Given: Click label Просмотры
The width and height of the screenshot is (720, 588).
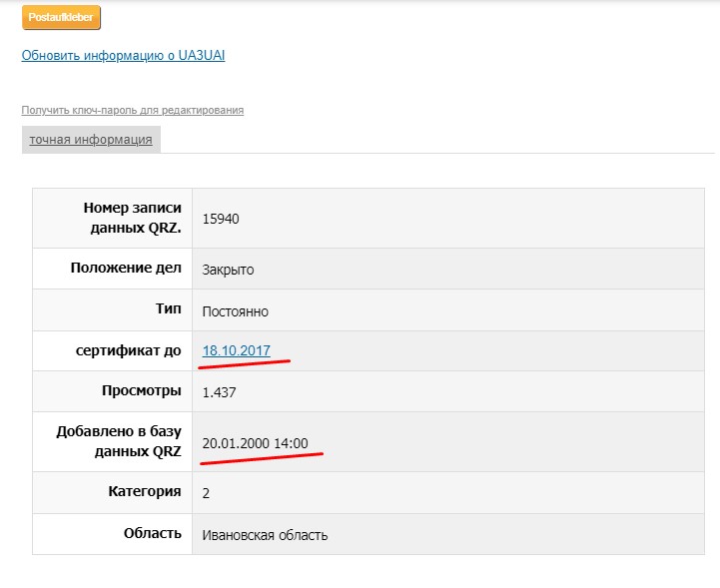Looking at the screenshot, I should tap(142, 391).
